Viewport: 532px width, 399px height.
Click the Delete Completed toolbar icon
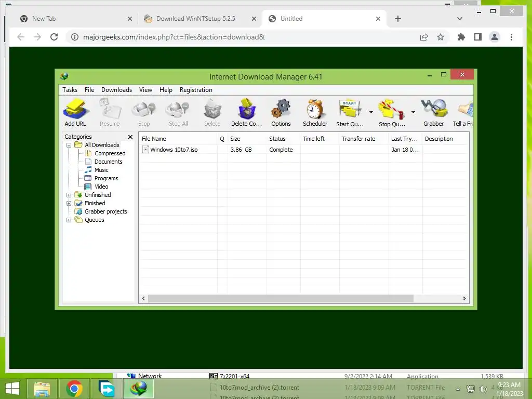[246, 112]
